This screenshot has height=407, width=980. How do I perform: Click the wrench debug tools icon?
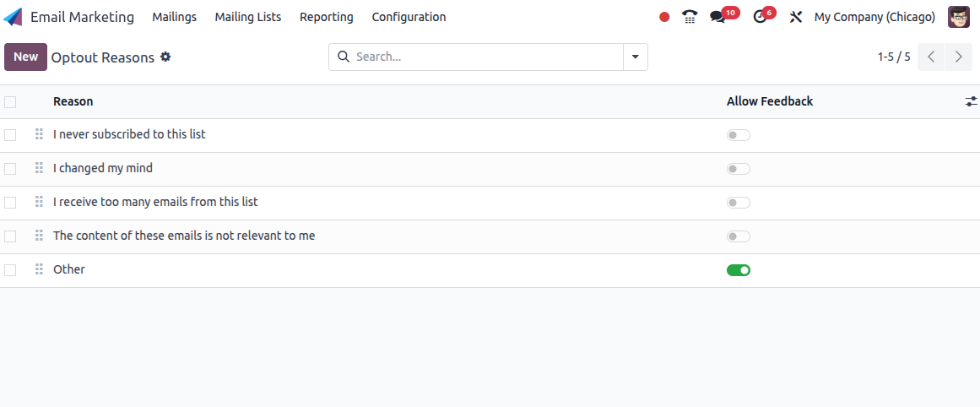796,17
